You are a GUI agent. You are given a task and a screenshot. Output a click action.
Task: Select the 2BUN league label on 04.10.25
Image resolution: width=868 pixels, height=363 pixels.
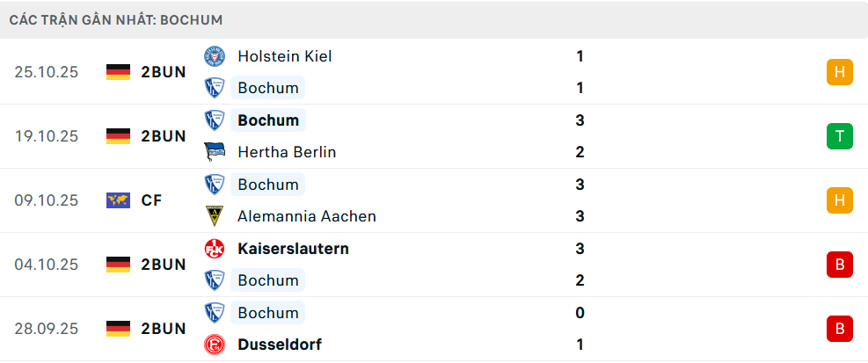click(x=164, y=265)
